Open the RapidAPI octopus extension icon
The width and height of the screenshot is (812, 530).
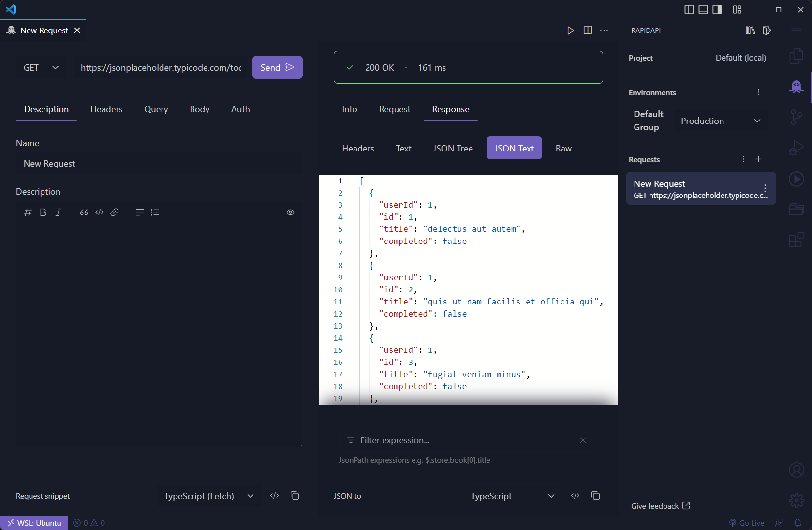[796, 87]
